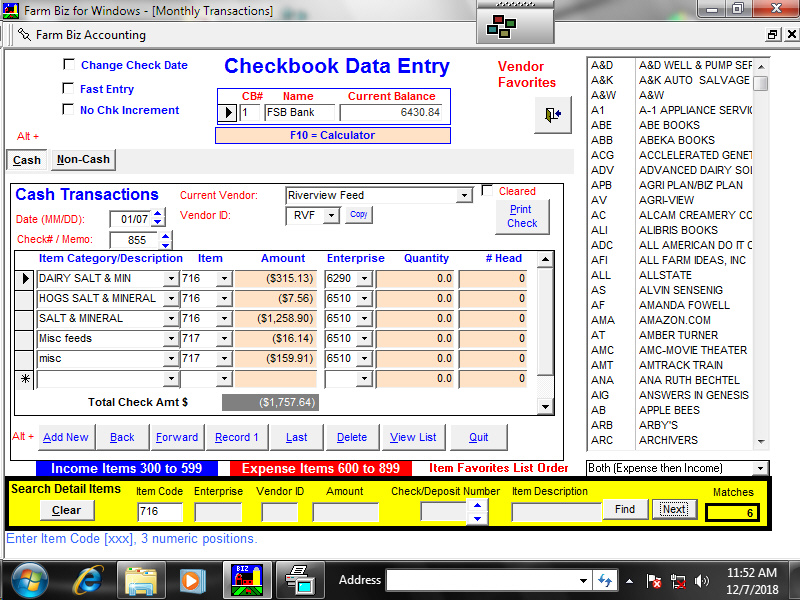This screenshot has width=800, height=600.
Task: Click Next to see the next match
Action: click(x=674, y=509)
